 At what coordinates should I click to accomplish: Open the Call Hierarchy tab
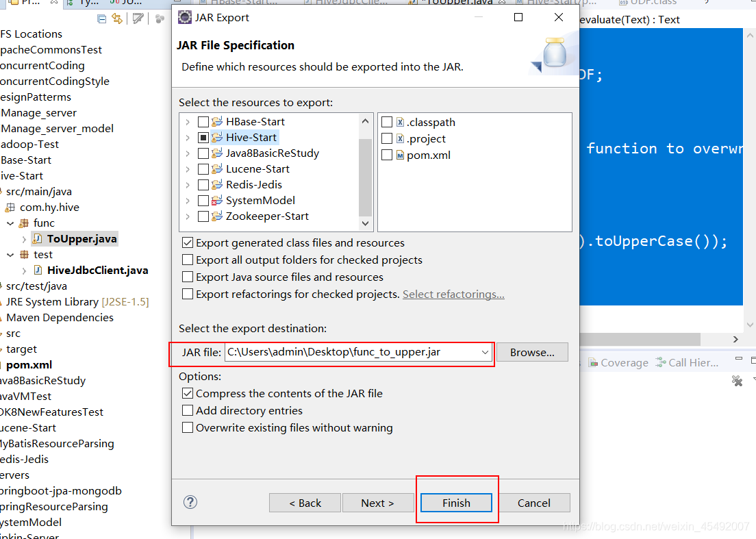coord(687,362)
